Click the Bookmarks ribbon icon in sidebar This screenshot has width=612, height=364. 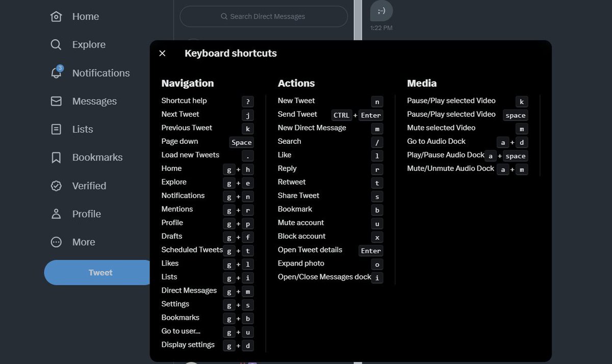(56, 158)
